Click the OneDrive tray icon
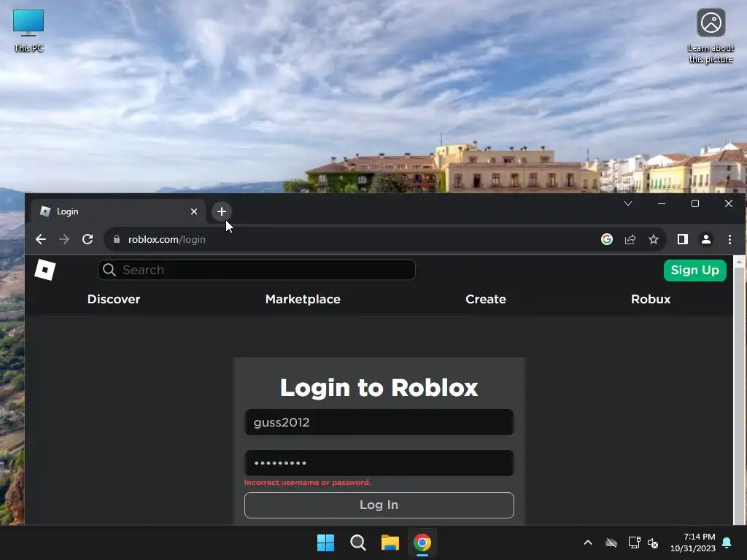747x560 pixels. 611,542
